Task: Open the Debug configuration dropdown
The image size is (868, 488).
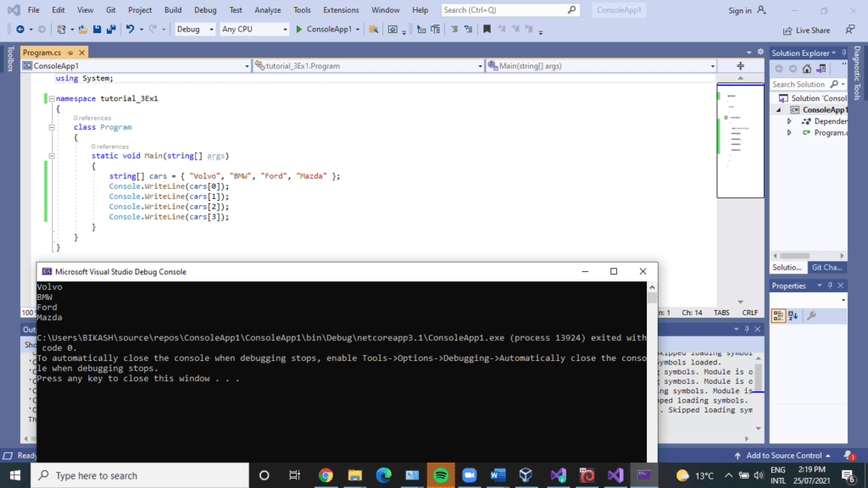Action: (193, 29)
